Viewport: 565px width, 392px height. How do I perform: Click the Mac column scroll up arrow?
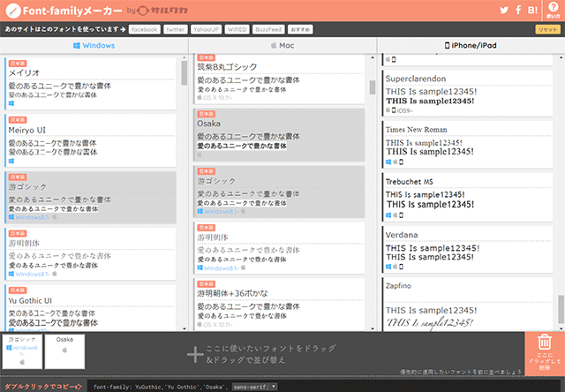point(373,57)
